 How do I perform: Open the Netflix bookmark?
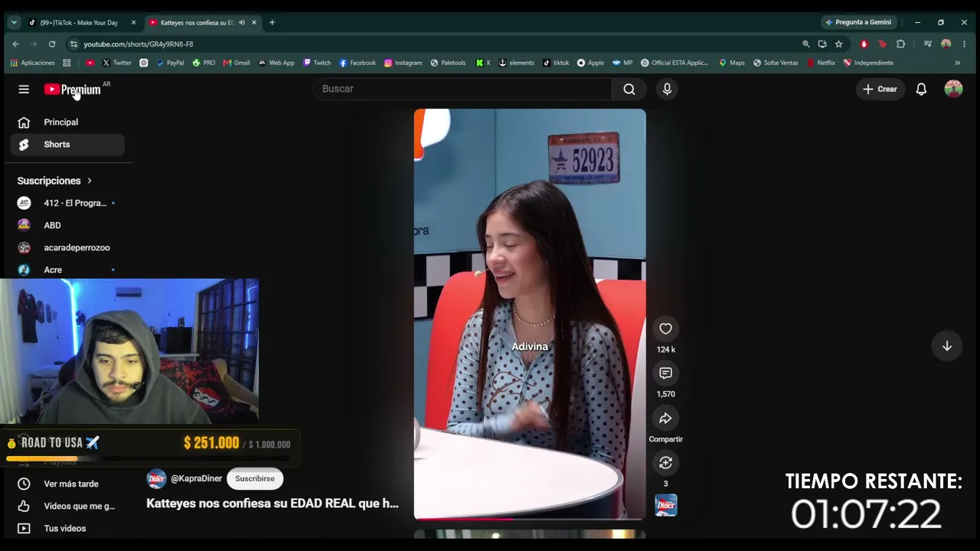point(821,63)
